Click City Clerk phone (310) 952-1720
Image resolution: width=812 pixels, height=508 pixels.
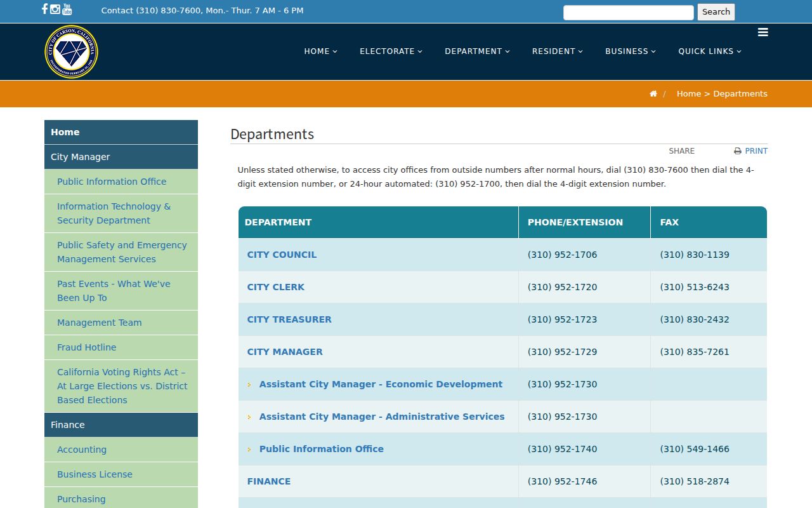(562, 287)
